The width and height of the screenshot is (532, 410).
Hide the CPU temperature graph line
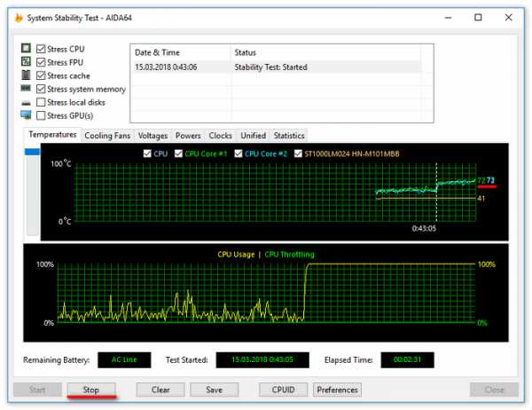tap(147, 154)
